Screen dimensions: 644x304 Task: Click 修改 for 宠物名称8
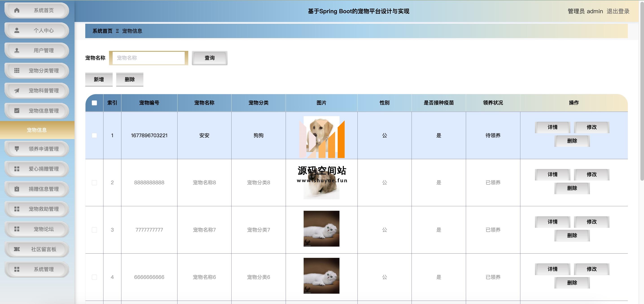(x=591, y=174)
